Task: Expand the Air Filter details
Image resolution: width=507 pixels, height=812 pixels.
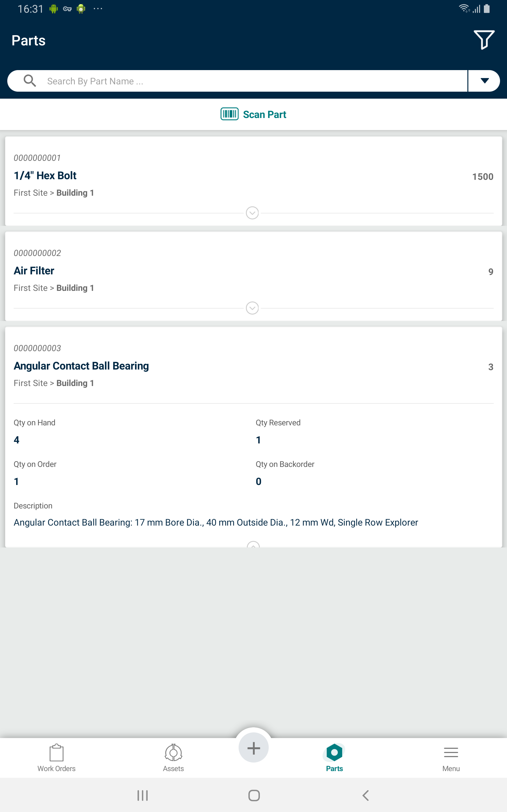Action: click(x=252, y=308)
